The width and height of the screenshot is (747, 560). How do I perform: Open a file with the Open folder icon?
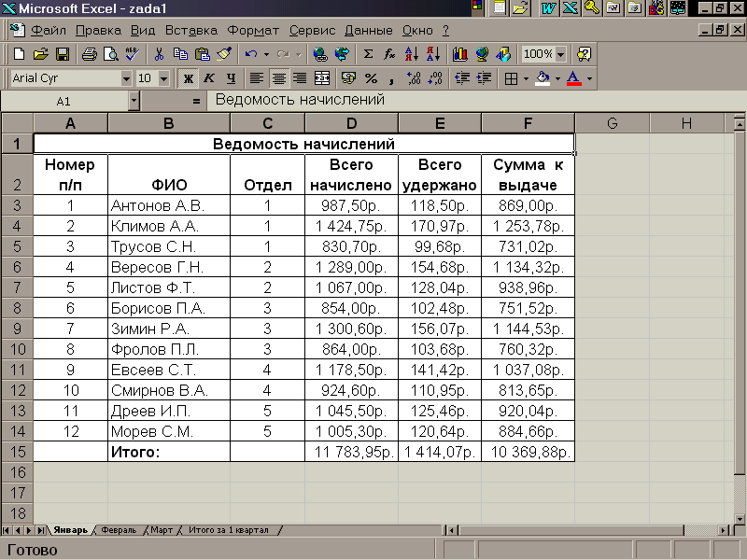[40, 54]
